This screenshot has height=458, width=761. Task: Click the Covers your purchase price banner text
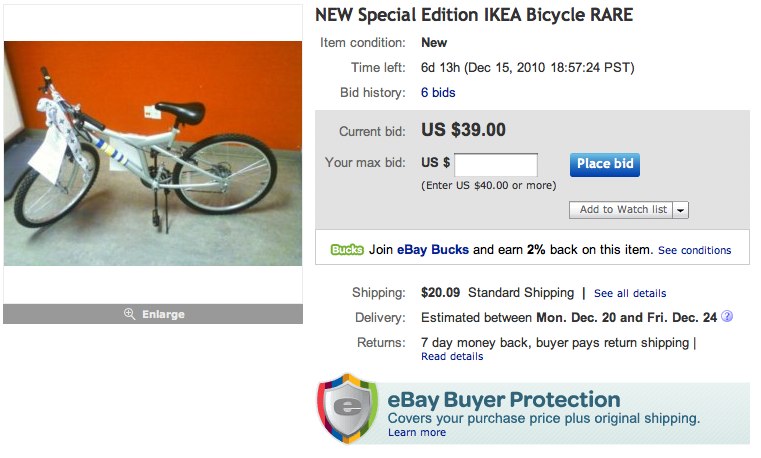543,418
